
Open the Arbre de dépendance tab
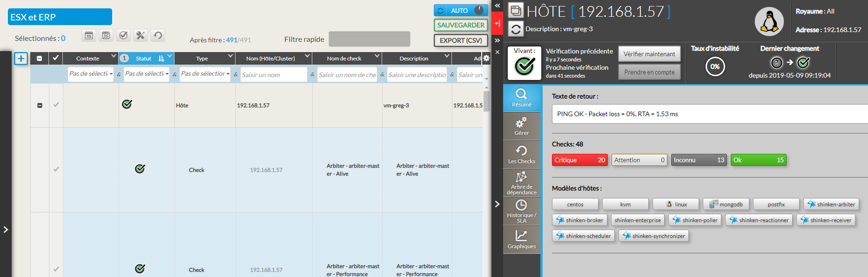pyautogui.click(x=522, y=183)
